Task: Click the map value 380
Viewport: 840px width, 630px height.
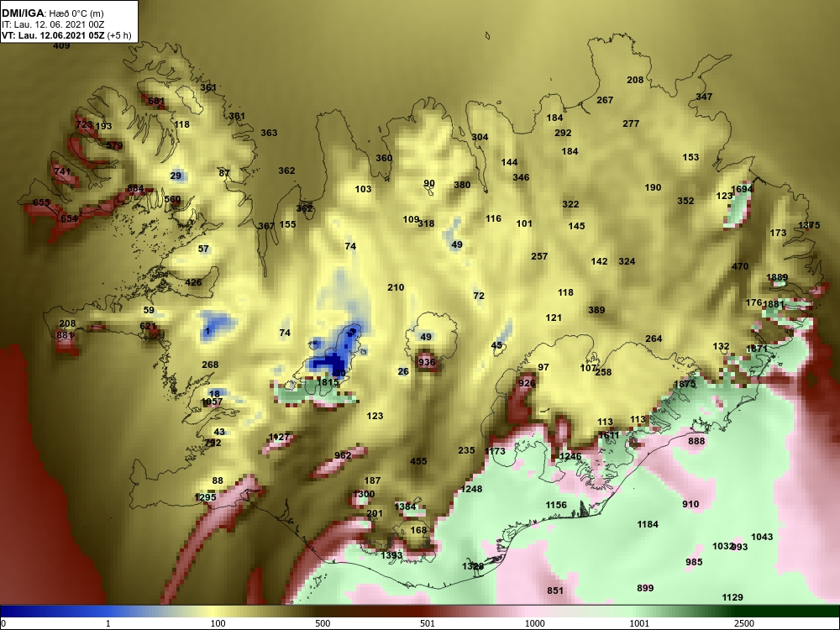Action: pyautogui.click(x=462, y=185)
